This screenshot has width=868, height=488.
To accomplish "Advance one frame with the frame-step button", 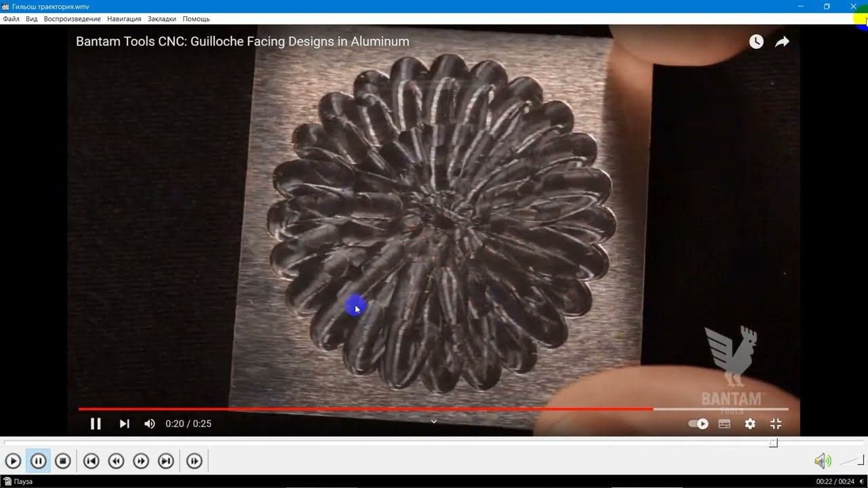I will click(195, 462).
